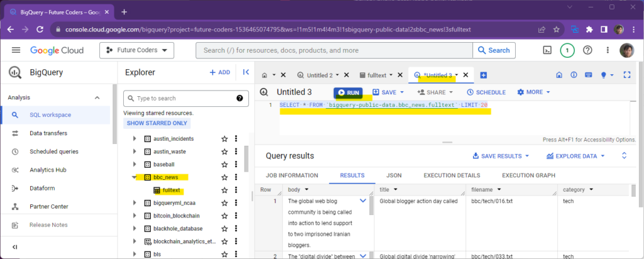Click ADD data in Explorer
This screenshot has width=644, height=259.
pyautogui.click(x=219, y=72)
